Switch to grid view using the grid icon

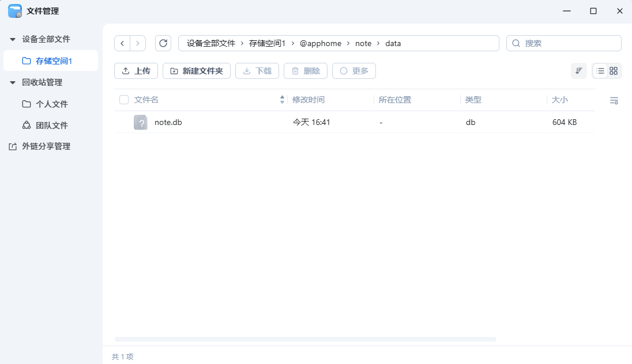tap(613, 70)
